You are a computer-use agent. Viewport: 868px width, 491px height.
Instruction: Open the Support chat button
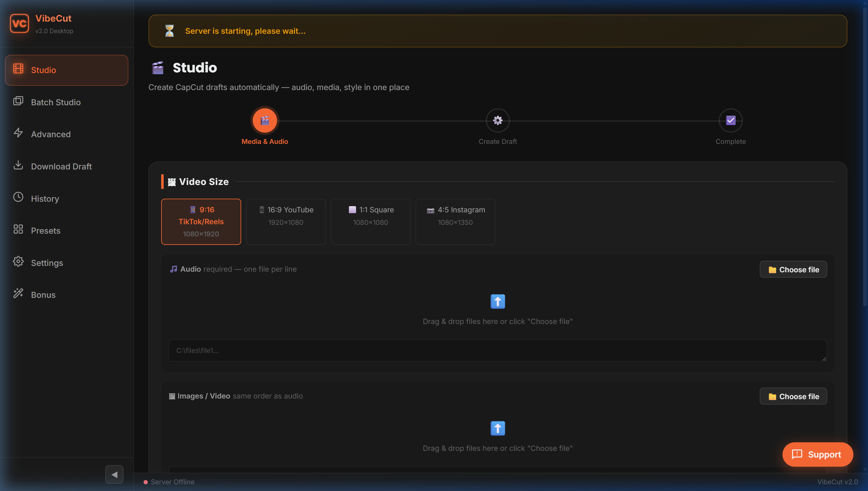click(818, 454)
